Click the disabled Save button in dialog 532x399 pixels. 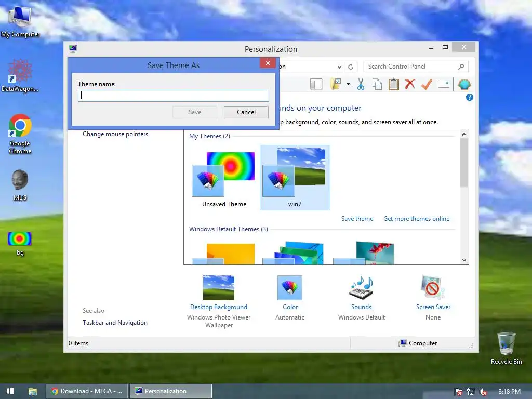(195, 112)
